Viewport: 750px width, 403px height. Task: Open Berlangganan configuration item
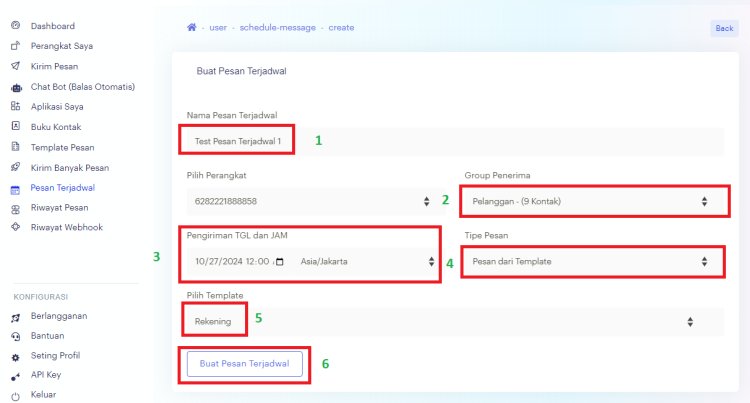[x=59, y=316]
